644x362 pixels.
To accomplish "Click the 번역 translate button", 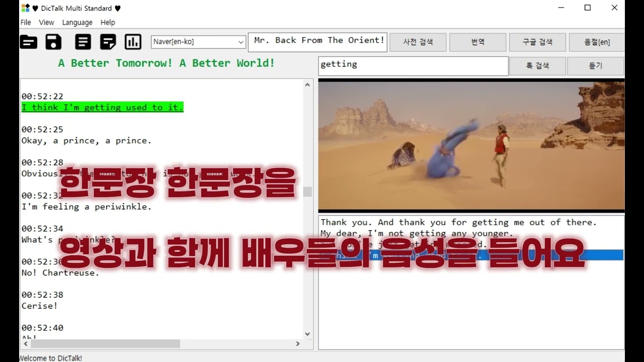I will (477, 42).
